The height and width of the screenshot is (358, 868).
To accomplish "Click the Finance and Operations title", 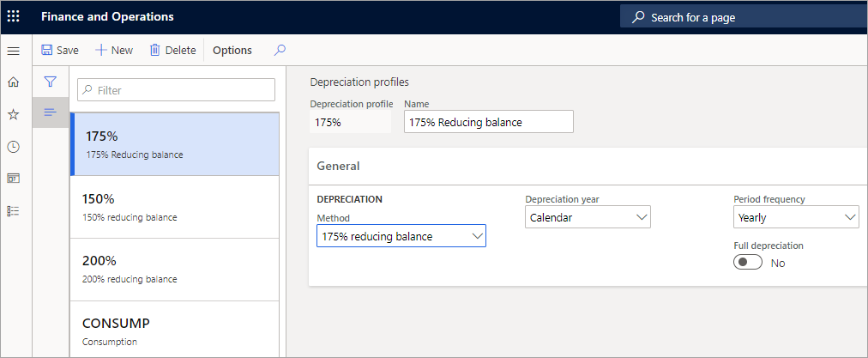I will [107, 16].
